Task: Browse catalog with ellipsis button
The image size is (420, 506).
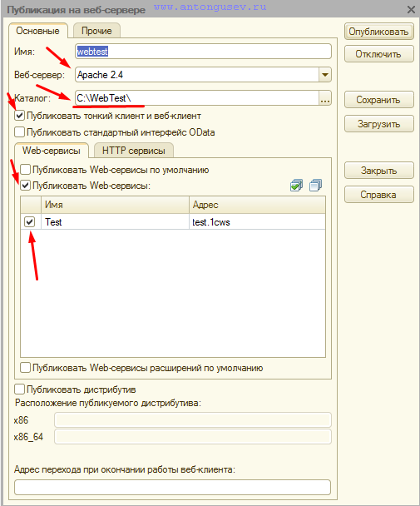Action: point(325,98)
